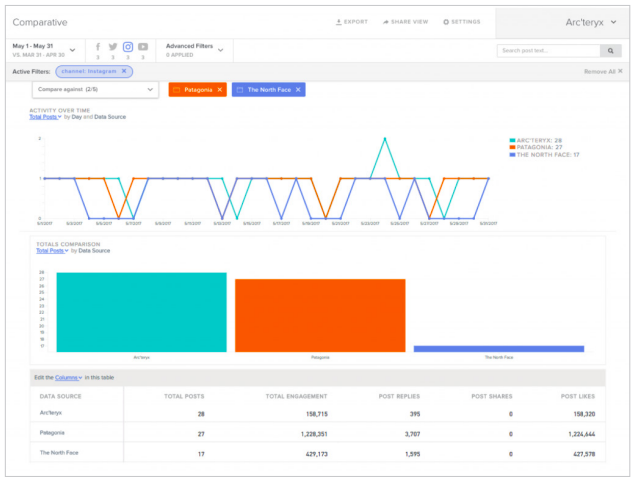Click the Arc'teryx legend entry in chart

tap(536, 141)
